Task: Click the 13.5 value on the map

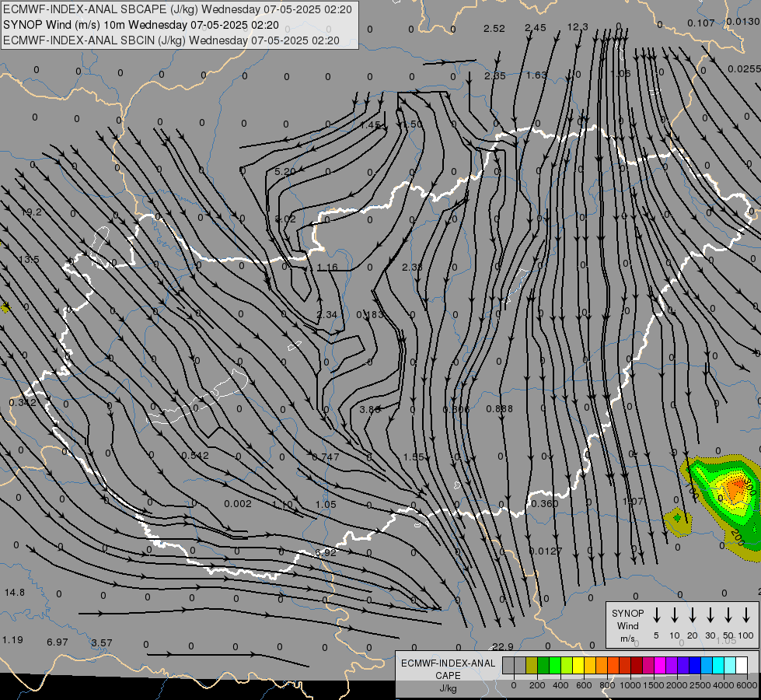Action: [x=29, y=260]
